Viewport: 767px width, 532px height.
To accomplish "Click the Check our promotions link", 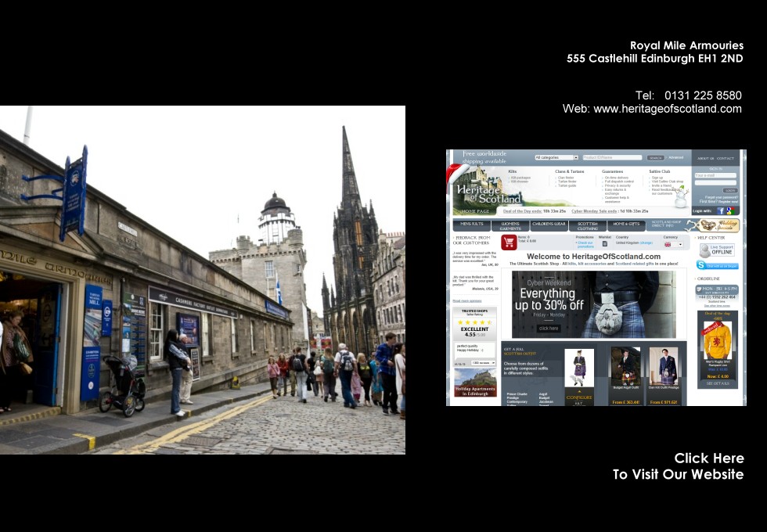I will tap(585, 244).
